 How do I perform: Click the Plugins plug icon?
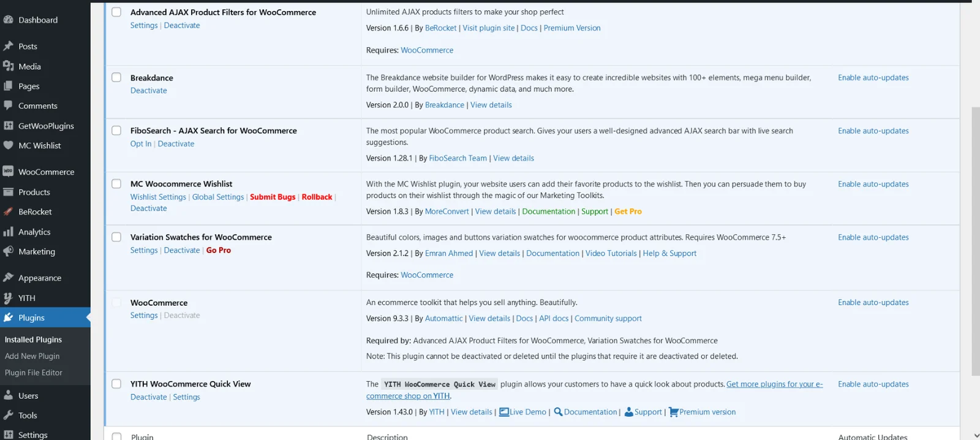coord(8,317)
